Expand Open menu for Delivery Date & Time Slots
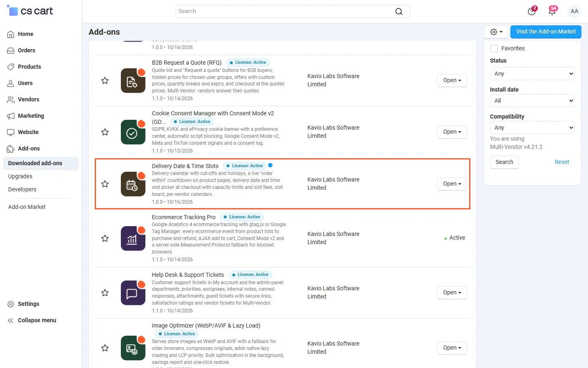This screenshot has width=588, height=368. click(452, 184)
